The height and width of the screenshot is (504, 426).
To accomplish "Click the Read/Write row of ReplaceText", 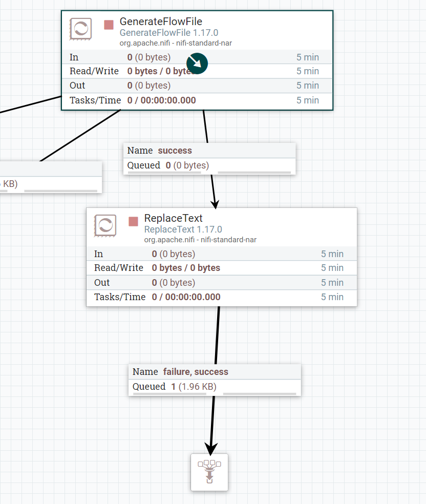I will [221, 268].
